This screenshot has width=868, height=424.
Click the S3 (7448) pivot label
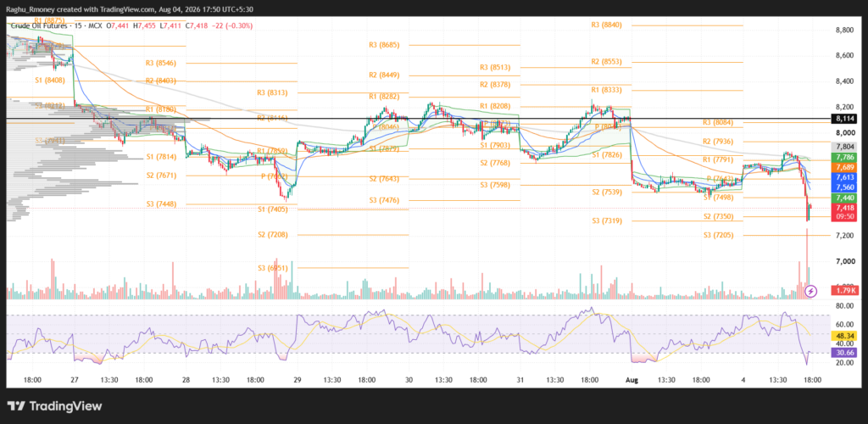tap(162, 204)
